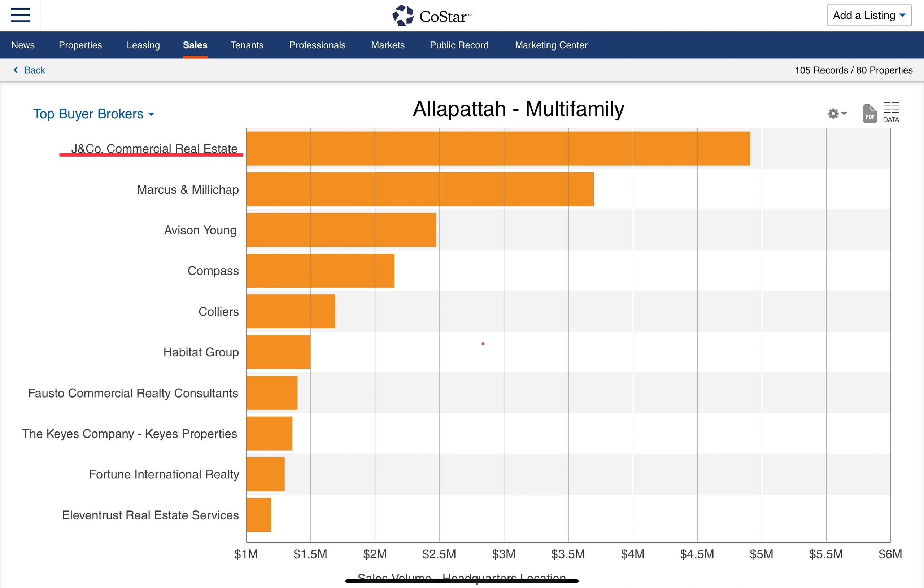Open the Marketing Center tab
This screenshot has width=924, height=588.
coord(551,45)
